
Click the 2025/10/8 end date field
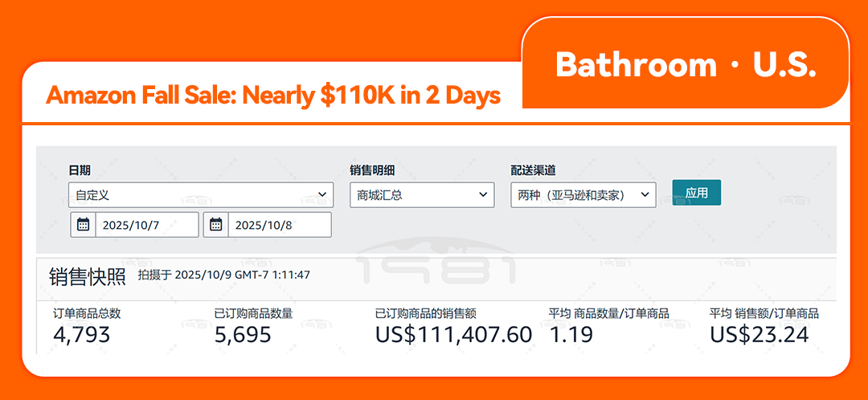click(x=279, y=225)
